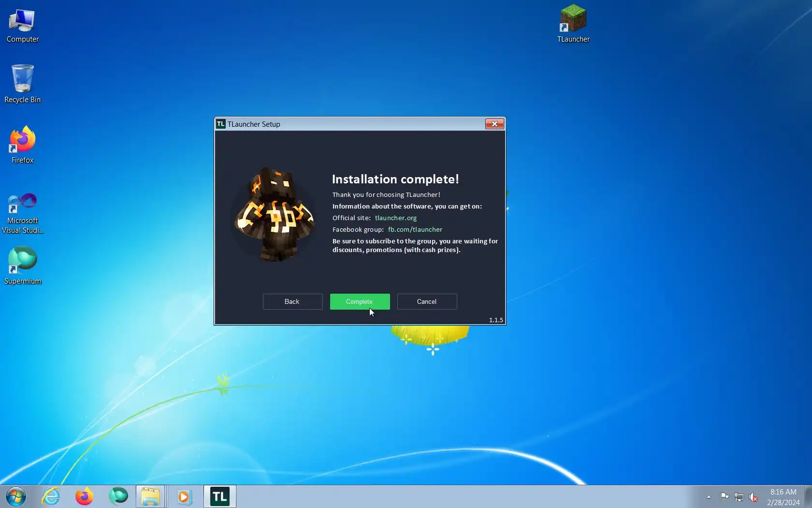Select the Firefox desktop shortcut
Screen dimensions: 812x508
(22, 145)
